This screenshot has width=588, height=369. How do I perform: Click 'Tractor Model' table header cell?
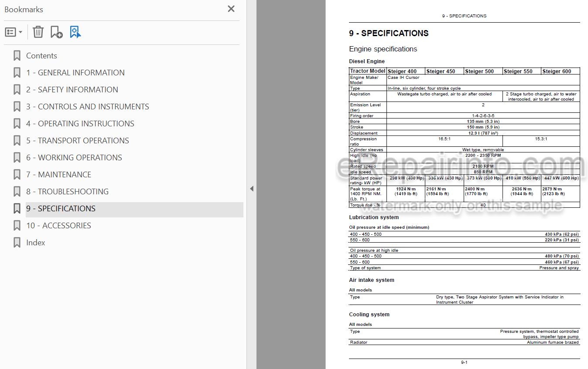point(368,71)
